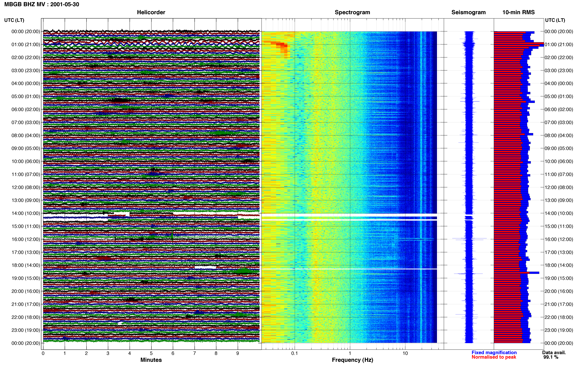
Task: Click the right-axis time label 19:00 (15:00)
Action: click(559, 278)
